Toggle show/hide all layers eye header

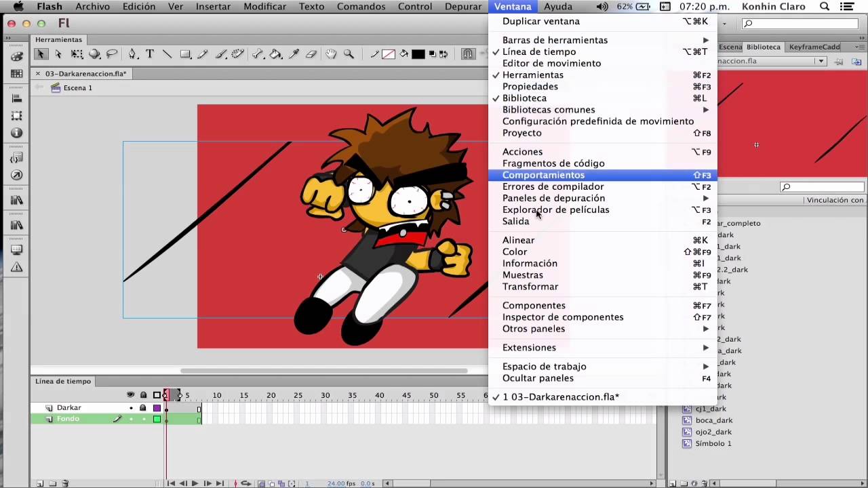coord(131,395)
